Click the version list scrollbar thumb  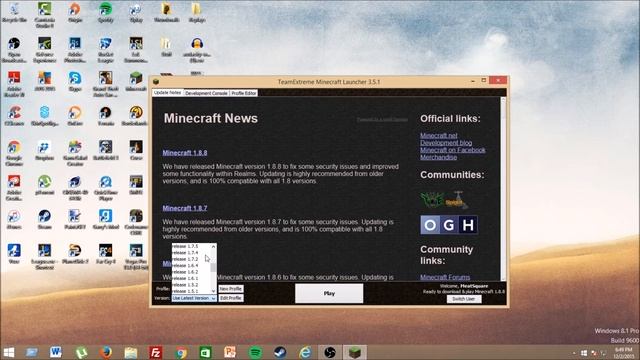pyautogui.click(x=213, y=268)
